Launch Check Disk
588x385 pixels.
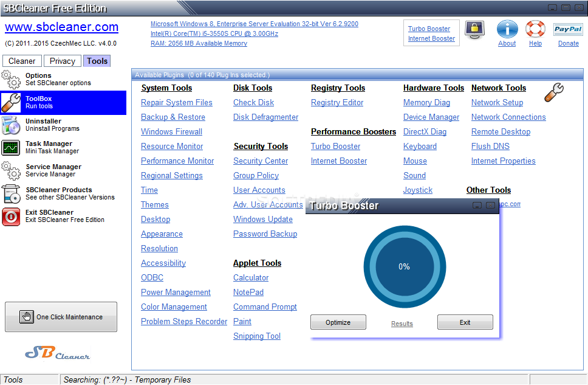point(253,103)
